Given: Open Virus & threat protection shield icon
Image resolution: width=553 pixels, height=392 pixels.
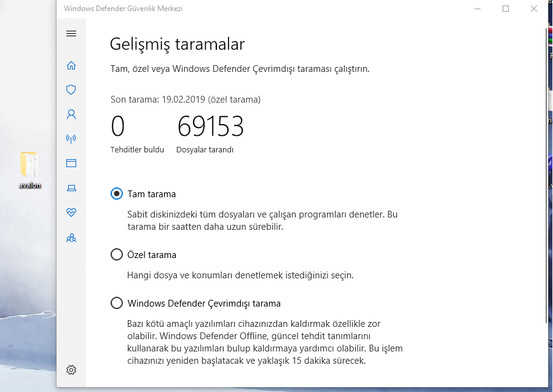Looking at the screenshot, I should [x=71, y=90].
